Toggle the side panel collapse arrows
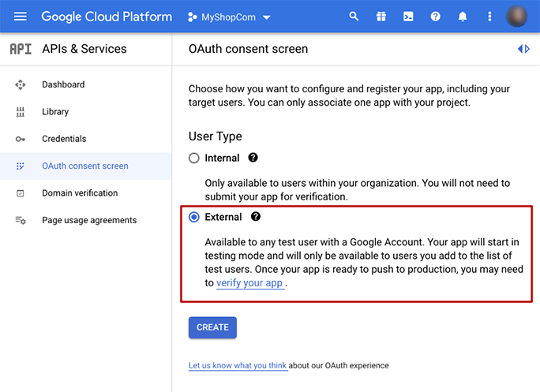Viewport: 540px width, 392px height. (523, 49)
